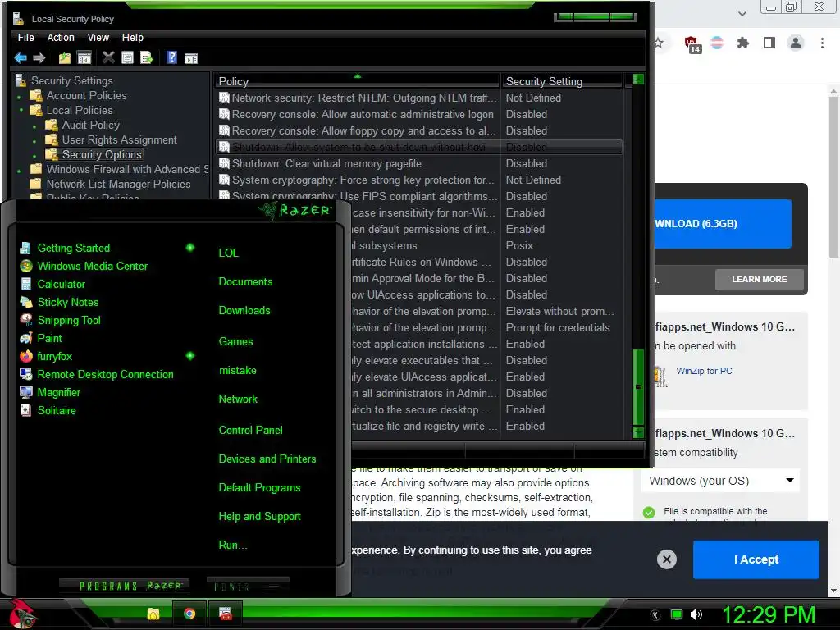The image size is (840, 630).
Task: Click the Security Setting column header
Action: coord(563,81)
